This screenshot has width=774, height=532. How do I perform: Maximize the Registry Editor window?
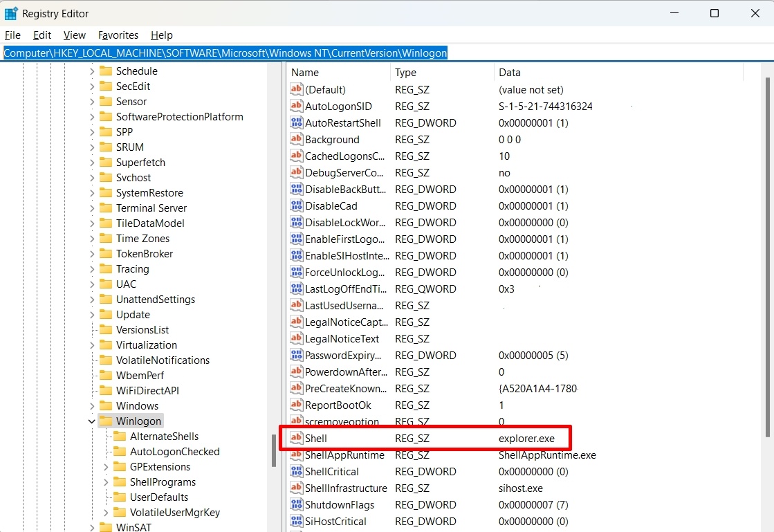pyautogui.click(x=715, y=13)
